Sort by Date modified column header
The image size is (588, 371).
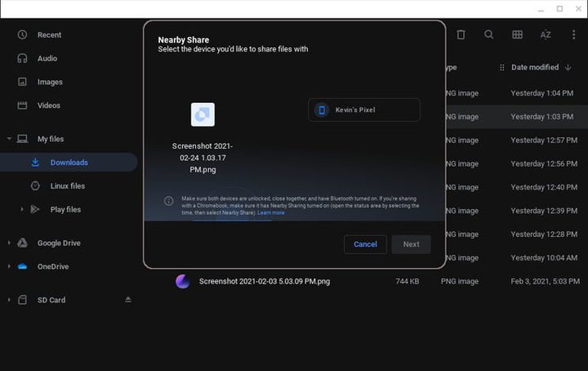pyautogui.click(x=534, y=67)
